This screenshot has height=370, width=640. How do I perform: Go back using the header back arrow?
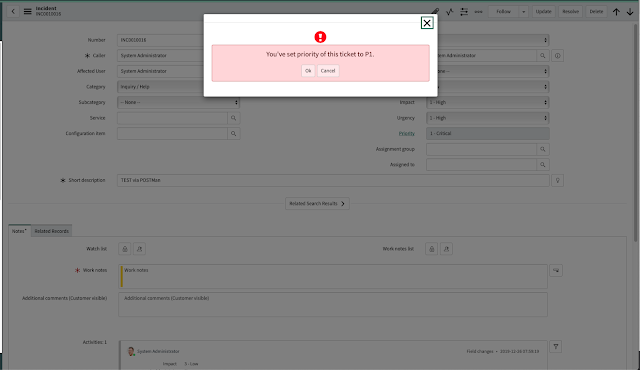tap(13, 11)
